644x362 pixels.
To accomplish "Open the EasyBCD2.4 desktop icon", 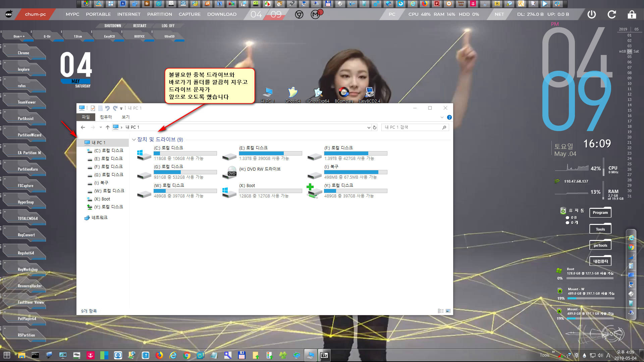I will tap(369, 95).
